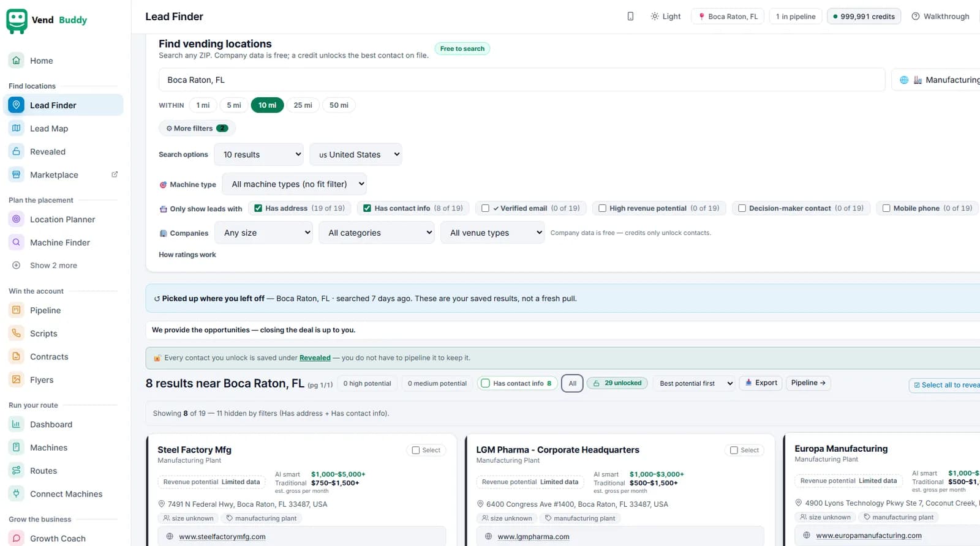Open Marketplace external-link icon
Screen dimensions: 980x546
(115, 174)
